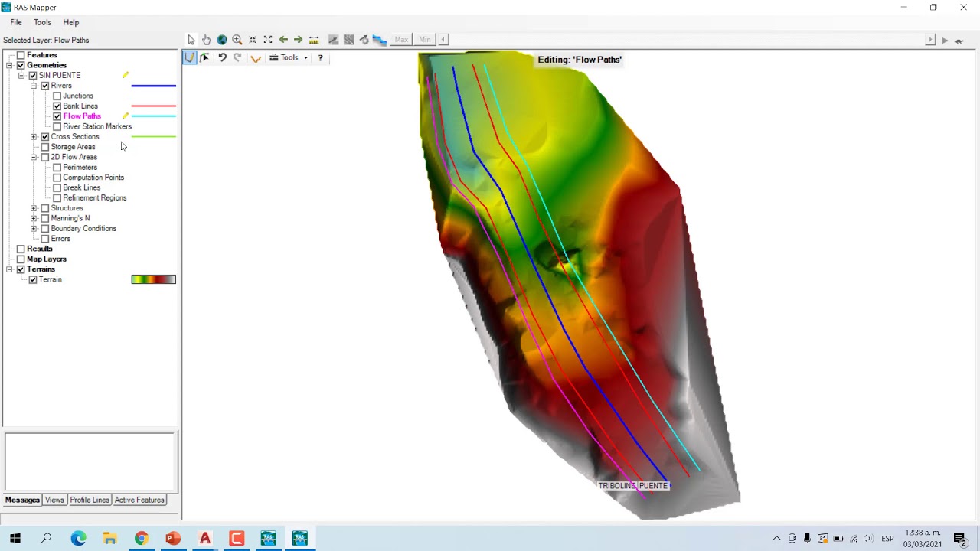
Task: Expand the Structures node
Action: (34, 208)
